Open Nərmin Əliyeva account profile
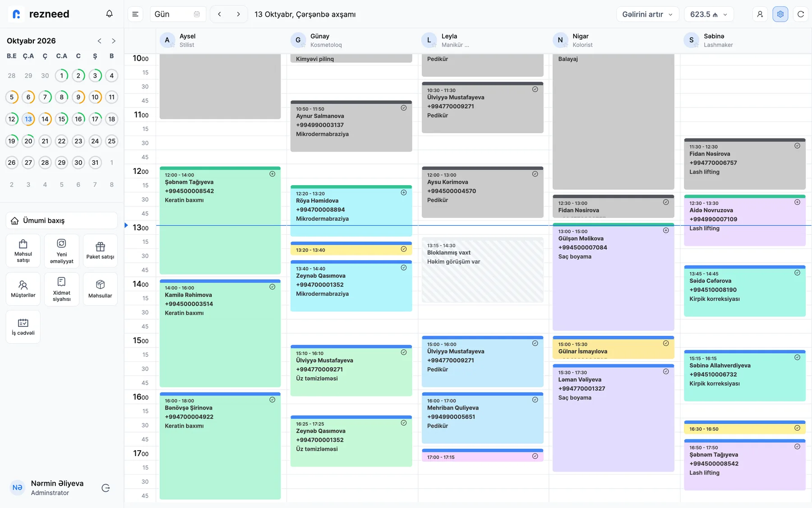Image resolution: width=812 pixels, height=508 pixels. click(x=47, y=488)
